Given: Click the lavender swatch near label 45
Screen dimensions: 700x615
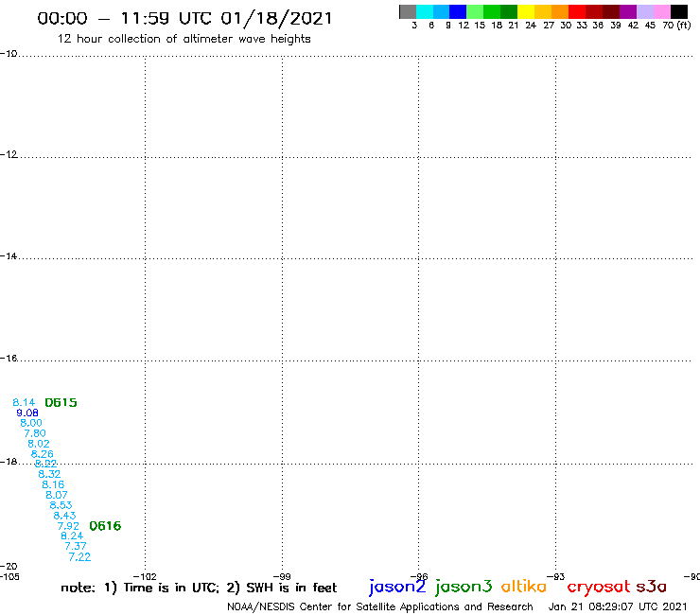Looking at the screenshot, I should pos(644,11).
